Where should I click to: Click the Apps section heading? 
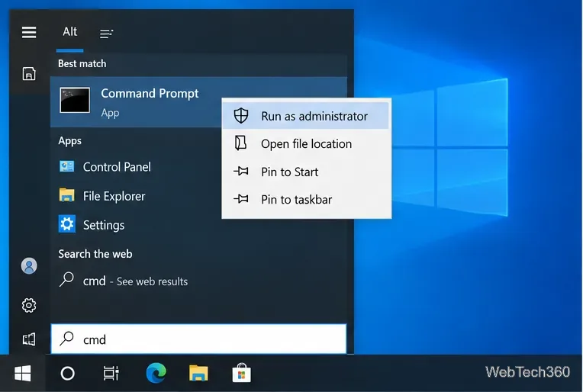coord(70,141)
